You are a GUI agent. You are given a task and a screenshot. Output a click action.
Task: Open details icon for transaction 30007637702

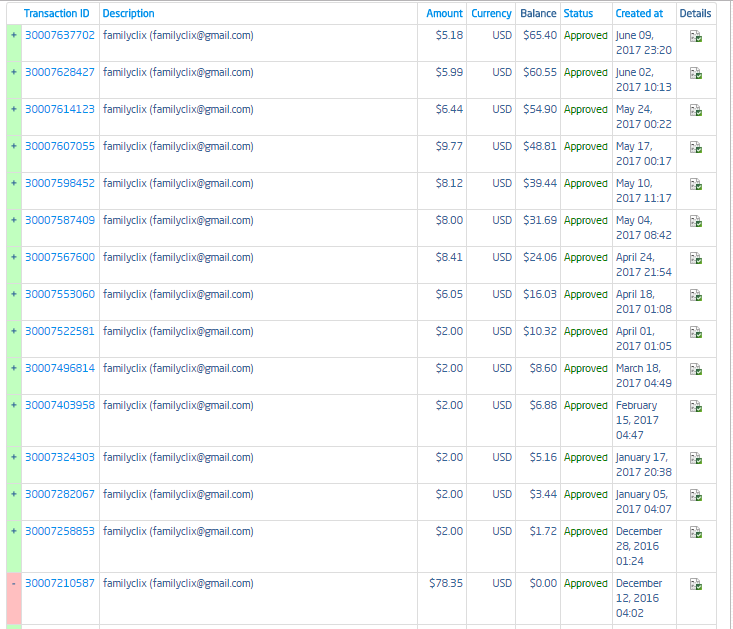[696, 36]
